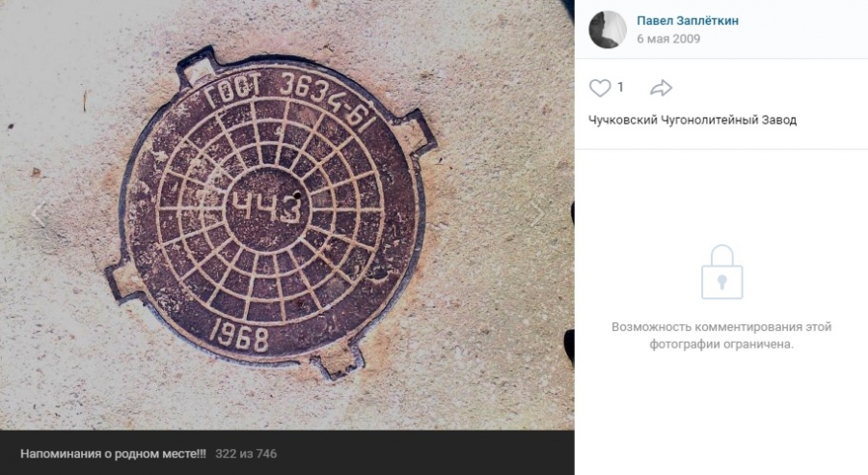Go to the previous photo with left chevron

point(39,214)
